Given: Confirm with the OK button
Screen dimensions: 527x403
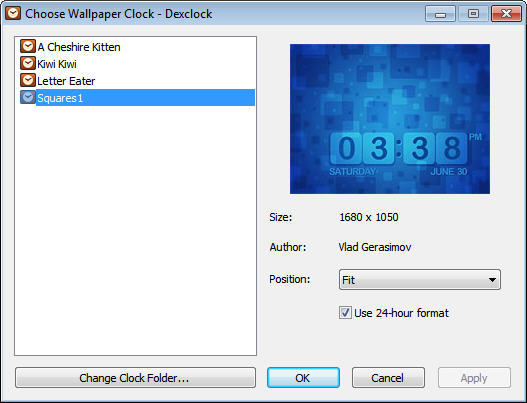Looking at the screenshot, I should (303, 378).
